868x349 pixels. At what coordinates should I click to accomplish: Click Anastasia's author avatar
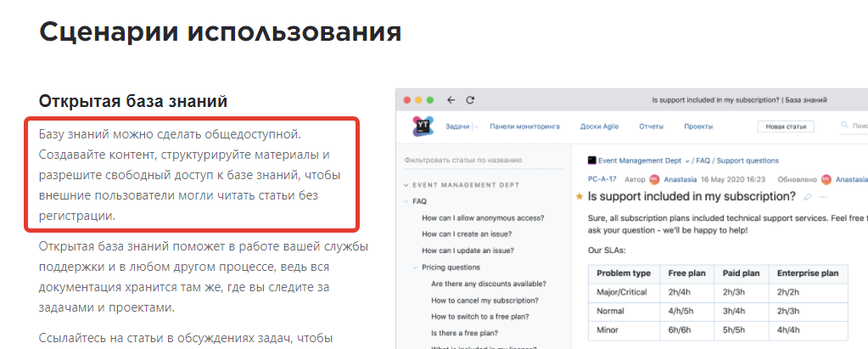[x=654, y=179]
